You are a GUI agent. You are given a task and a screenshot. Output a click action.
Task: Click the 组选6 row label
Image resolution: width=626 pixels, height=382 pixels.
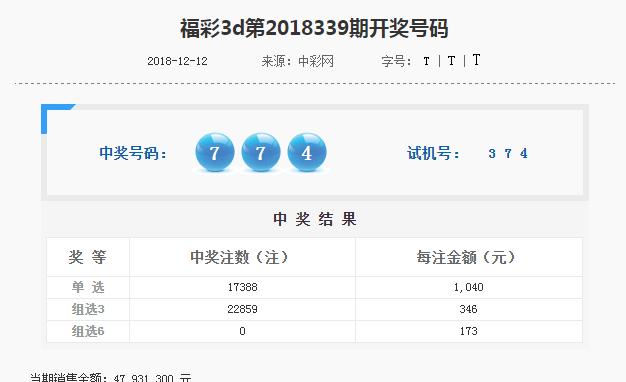(x=88, y=331)
